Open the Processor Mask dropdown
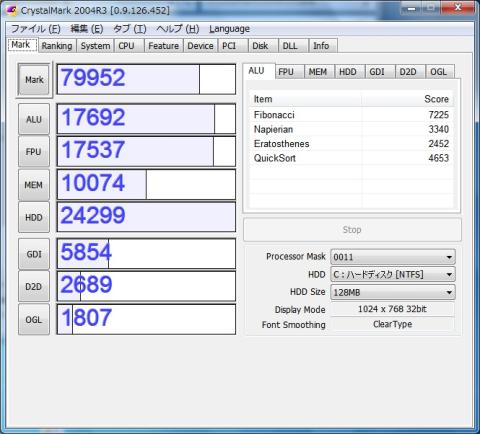 click(x=393, y=257)
